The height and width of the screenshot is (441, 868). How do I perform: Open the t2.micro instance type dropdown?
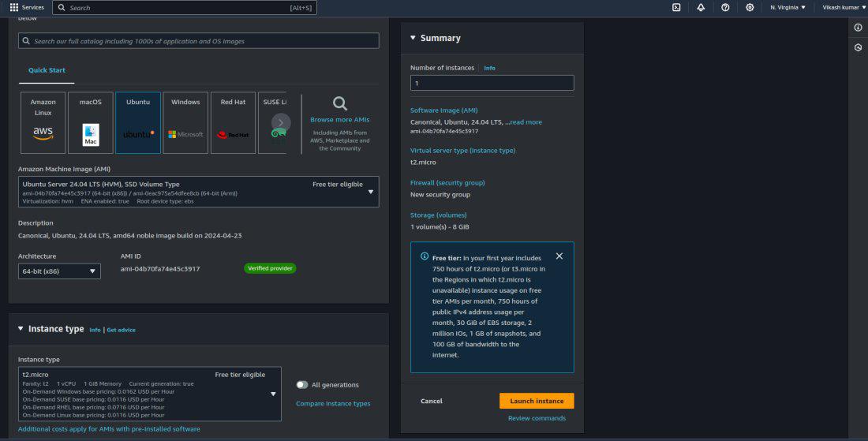coord(149,394)
